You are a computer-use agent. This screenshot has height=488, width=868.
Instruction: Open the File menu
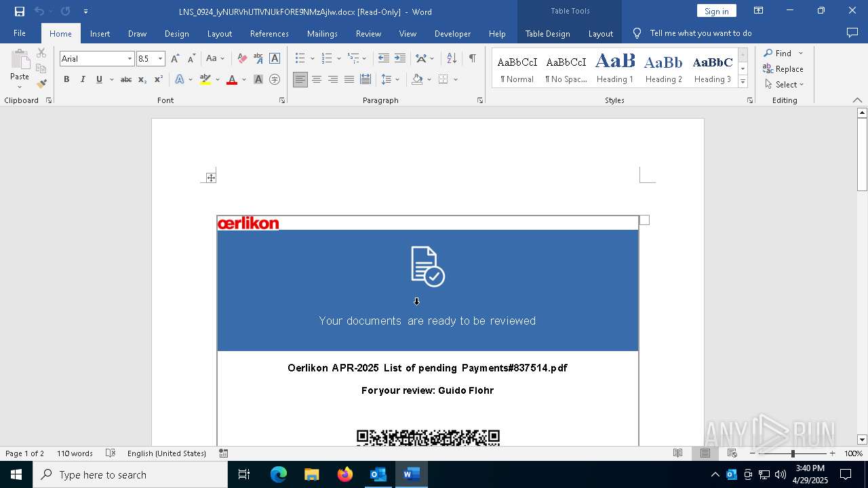pos(20,33)
